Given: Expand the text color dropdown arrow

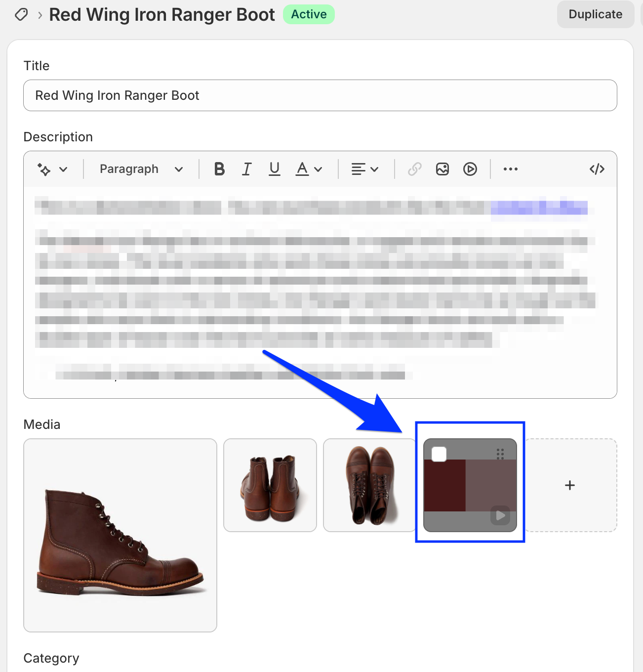Looking at the screenshot, I should click(319, 169).
